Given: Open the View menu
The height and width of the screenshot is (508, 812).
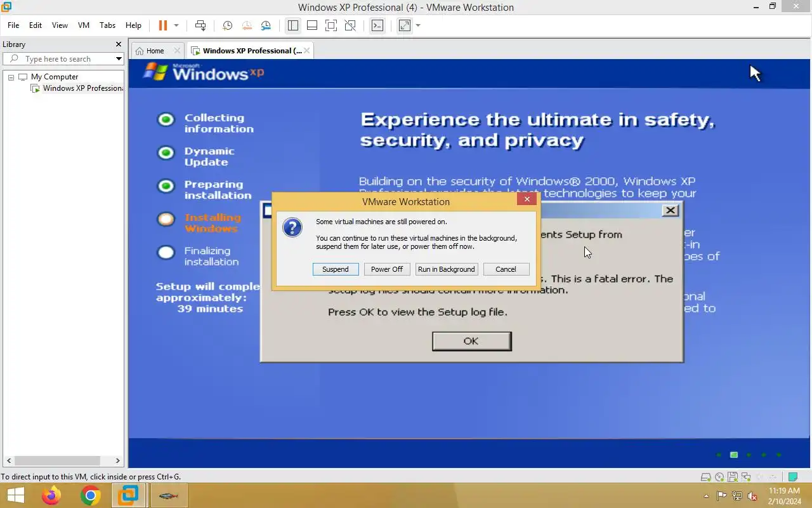Looking at the screenshot, I should pos(60,25).
